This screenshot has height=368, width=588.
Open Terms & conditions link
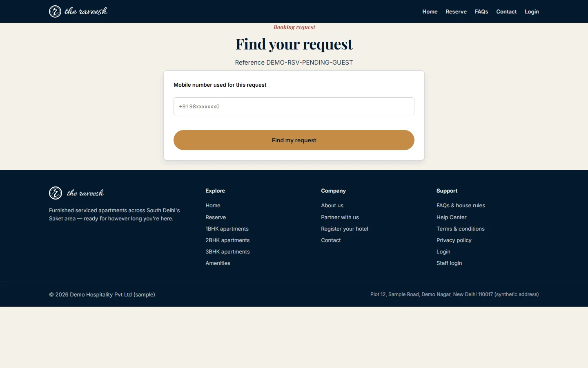[461, 229]
